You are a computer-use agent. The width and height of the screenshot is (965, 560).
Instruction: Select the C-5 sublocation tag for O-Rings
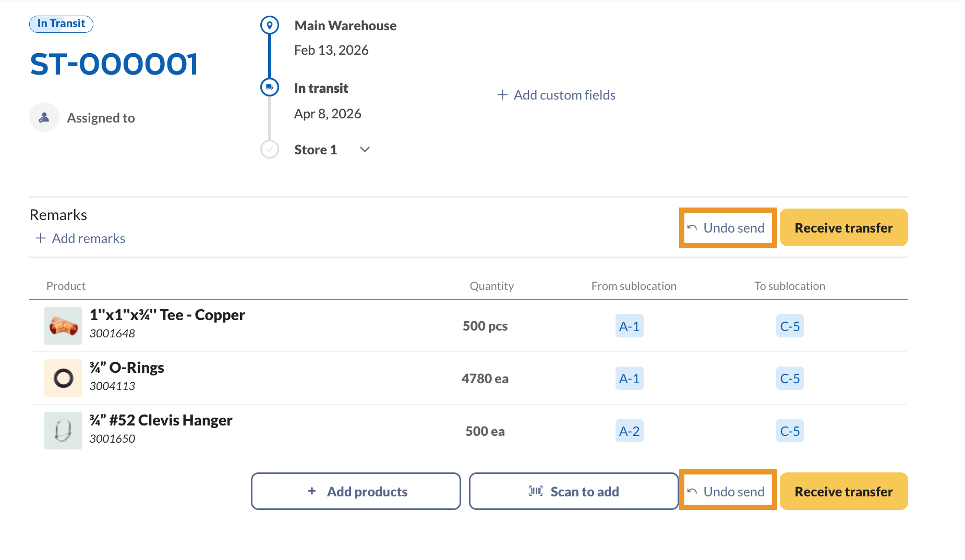[790, 379]
